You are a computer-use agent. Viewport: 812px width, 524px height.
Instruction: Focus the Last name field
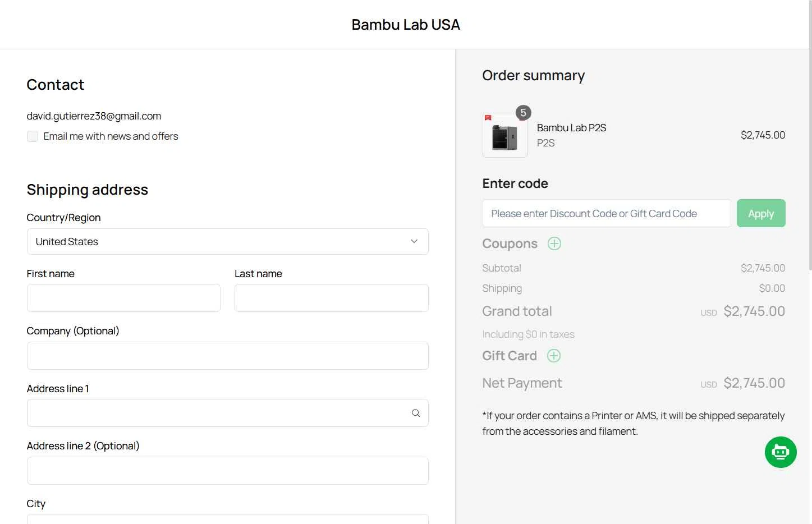click(332, 298)
